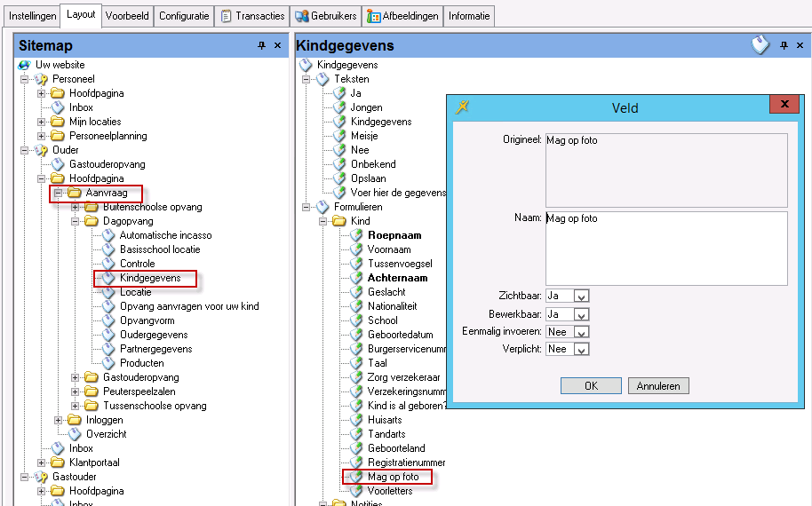Open the Gebruikers tab
Viewport: 812px width, 506px height.
pos(327,16)
